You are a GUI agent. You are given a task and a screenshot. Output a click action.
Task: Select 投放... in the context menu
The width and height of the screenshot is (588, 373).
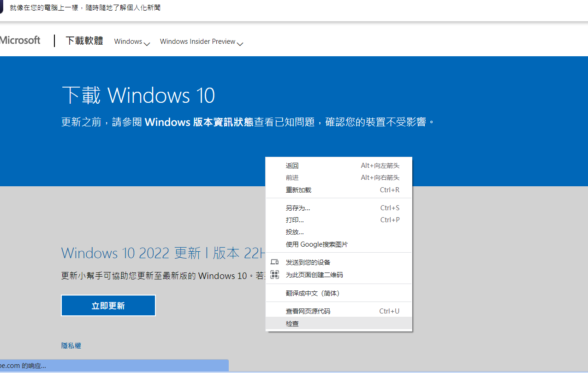point(339,232)
